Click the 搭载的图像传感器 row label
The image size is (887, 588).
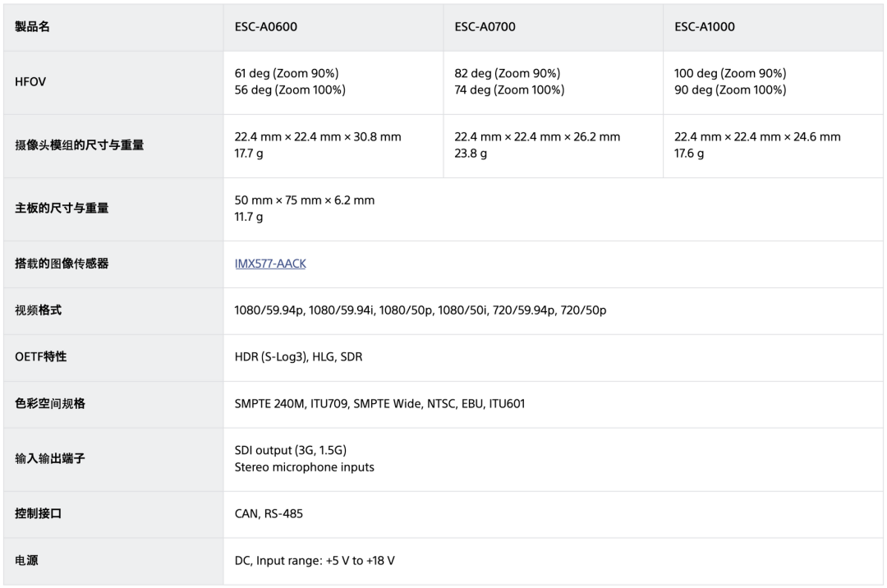(62, 264)
